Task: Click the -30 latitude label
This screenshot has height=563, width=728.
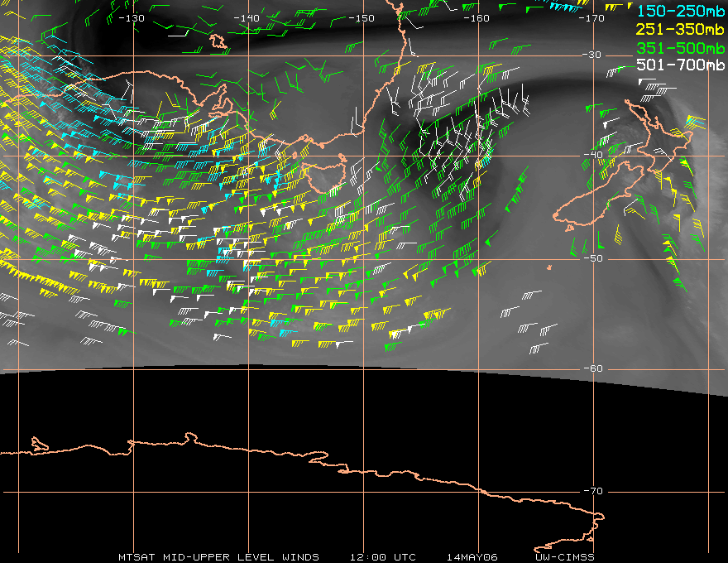Action: 593,55
